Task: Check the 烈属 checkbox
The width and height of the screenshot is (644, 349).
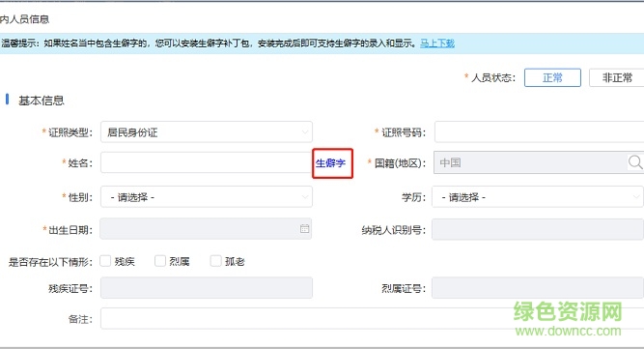Action: tap(160, 261)
